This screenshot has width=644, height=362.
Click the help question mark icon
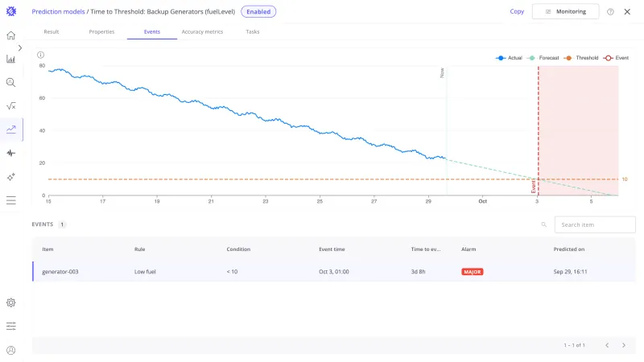(610, 11)
